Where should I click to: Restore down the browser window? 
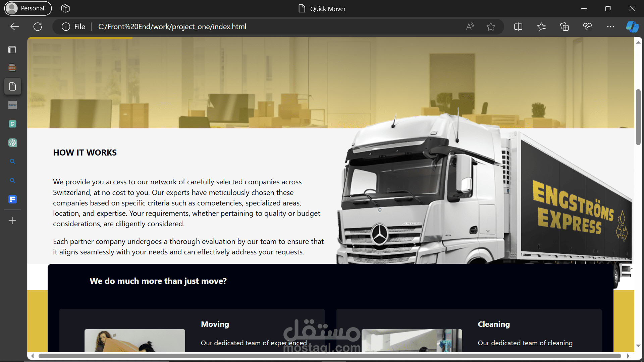(608, 8)
